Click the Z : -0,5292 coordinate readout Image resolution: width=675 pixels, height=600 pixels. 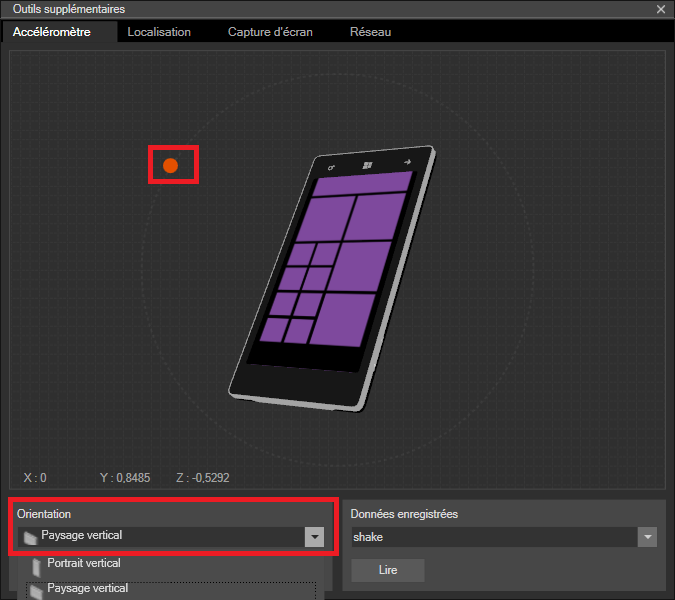[x=207, y=478]
